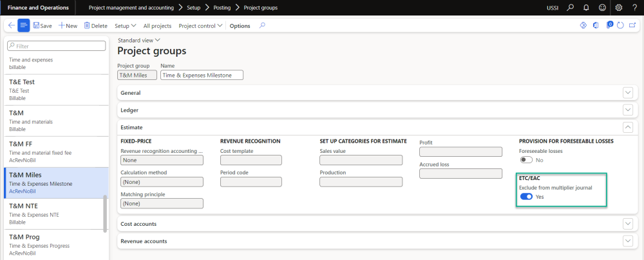This screenshot has height=260, width=644.
Task: Click the Cost template field
Action: (x=251, y=160)
